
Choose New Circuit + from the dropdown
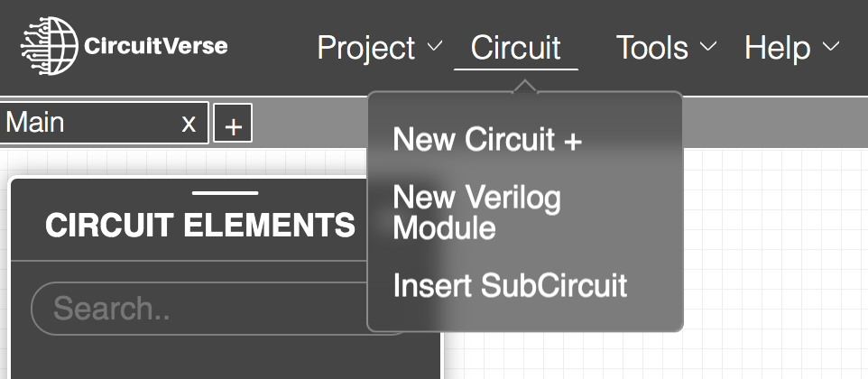coord(488,140)
